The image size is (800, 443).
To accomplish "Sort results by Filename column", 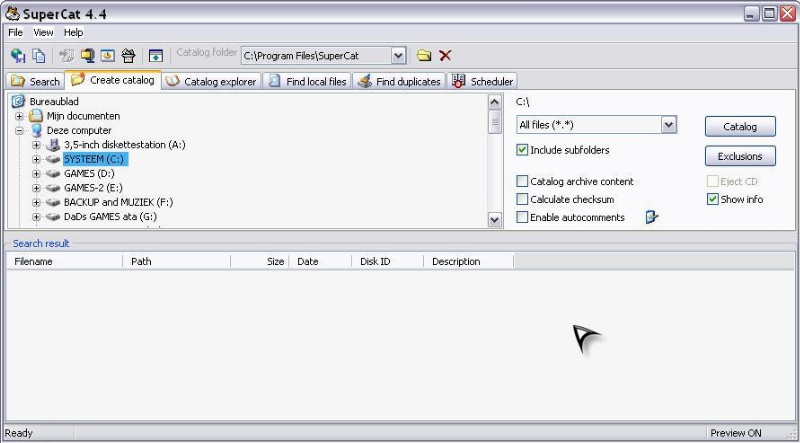I will click(x=65, y=261).
